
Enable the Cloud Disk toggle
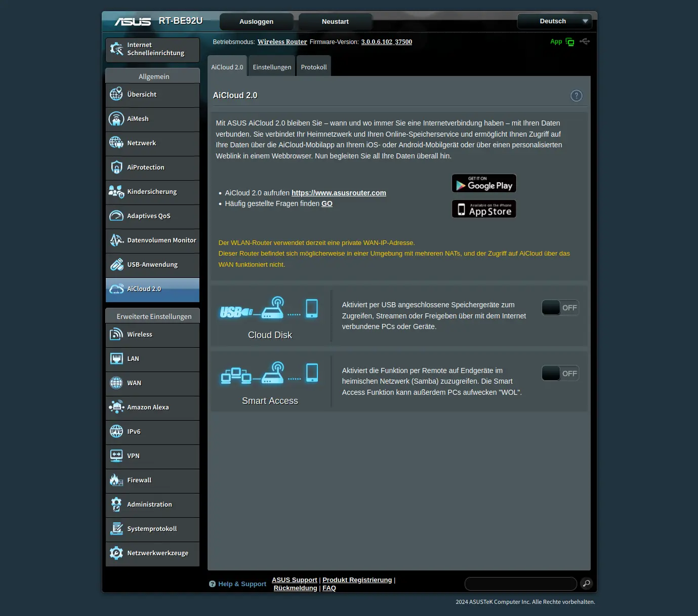click(560, 308)
